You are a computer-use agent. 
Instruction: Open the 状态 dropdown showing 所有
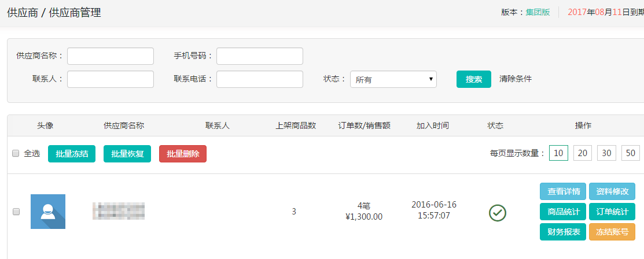coord(393,79)
